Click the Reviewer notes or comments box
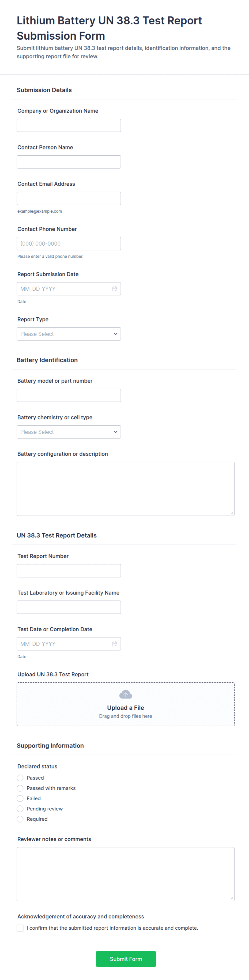Image resolution: width=249 pixels, height=980 pixels. [126, 874]
